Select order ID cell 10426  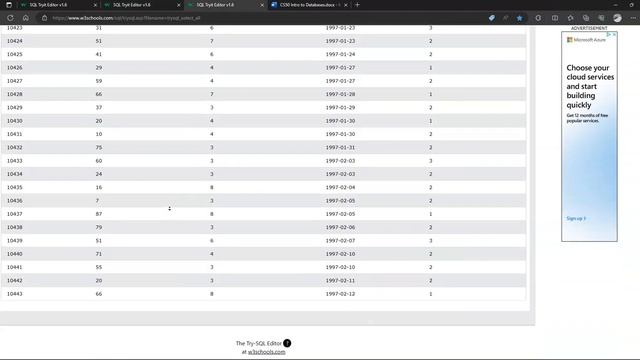(15, 67)
